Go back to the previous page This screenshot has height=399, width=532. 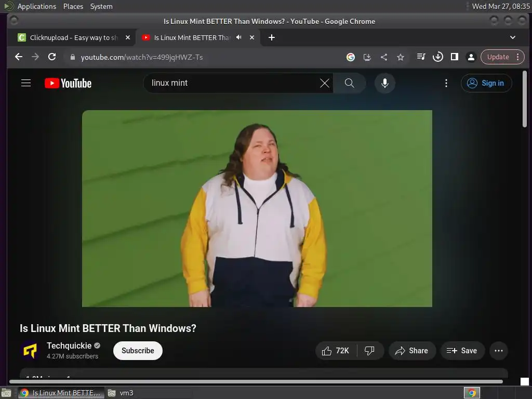pyautogui.click(x=19, y=57)
